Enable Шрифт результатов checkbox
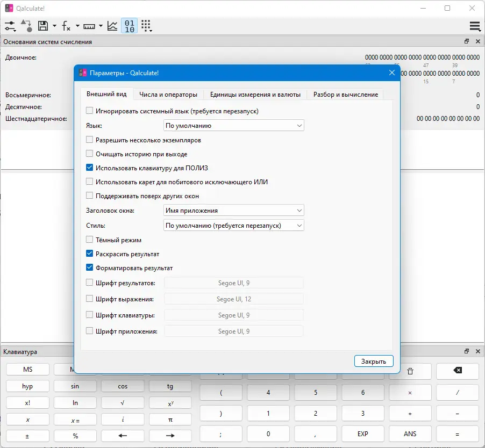 pos(89,283)
